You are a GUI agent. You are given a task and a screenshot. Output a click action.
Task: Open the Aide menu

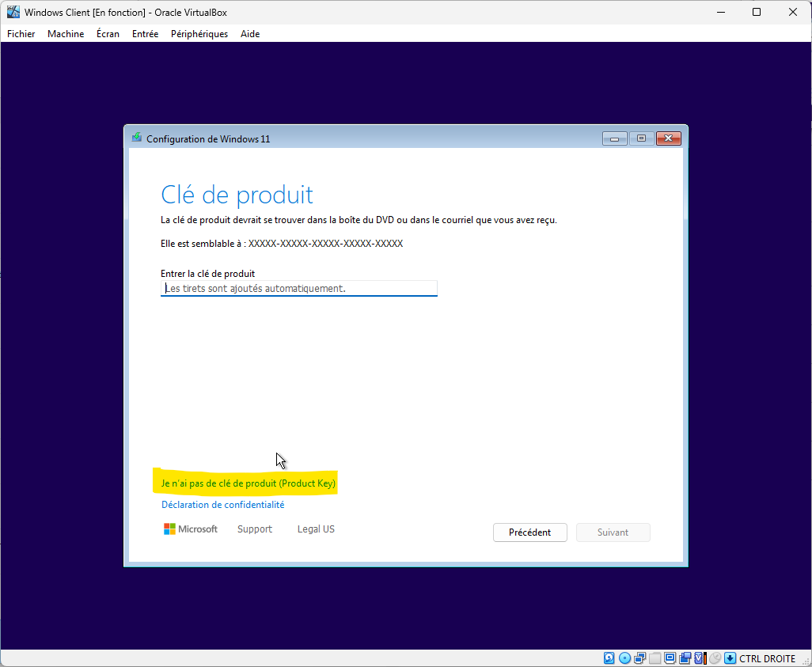click(250, 34)
